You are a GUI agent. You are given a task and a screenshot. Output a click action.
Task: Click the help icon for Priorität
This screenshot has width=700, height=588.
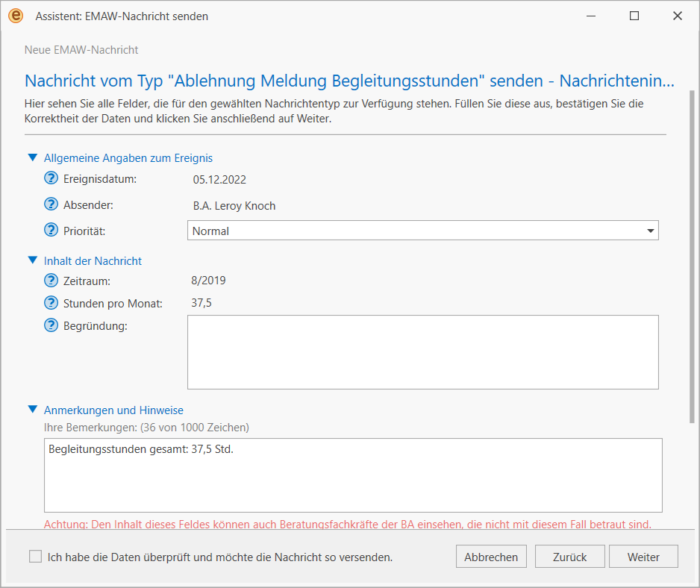coord(51,230)
